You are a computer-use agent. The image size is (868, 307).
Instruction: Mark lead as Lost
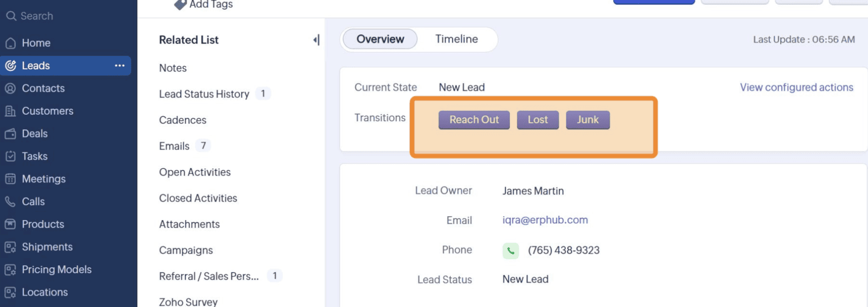click(x=538, y=120)
